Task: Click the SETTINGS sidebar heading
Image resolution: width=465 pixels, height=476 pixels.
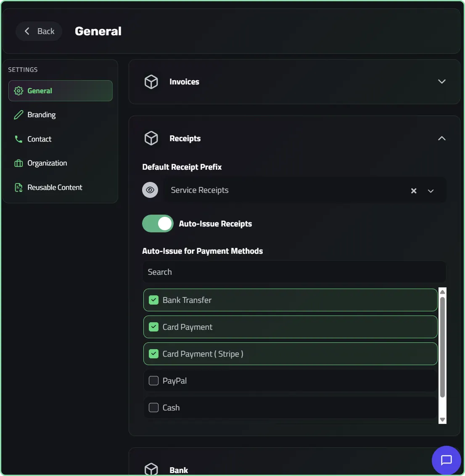Action: pyautogui.click(x=23, y=69)
